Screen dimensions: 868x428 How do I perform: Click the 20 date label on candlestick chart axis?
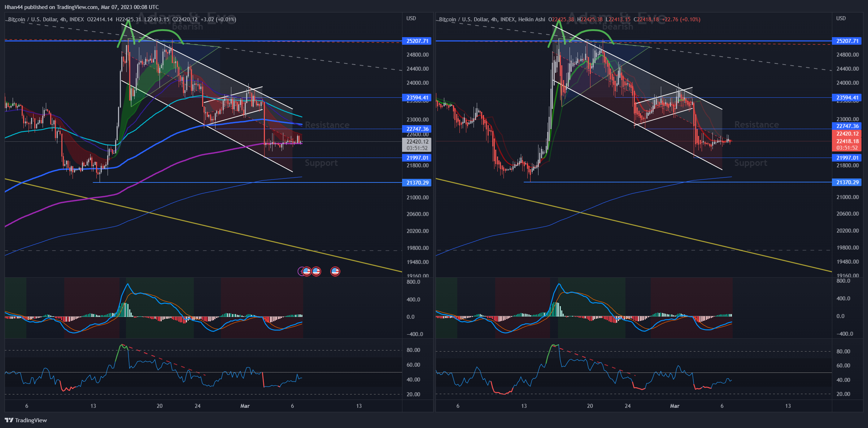160,406
